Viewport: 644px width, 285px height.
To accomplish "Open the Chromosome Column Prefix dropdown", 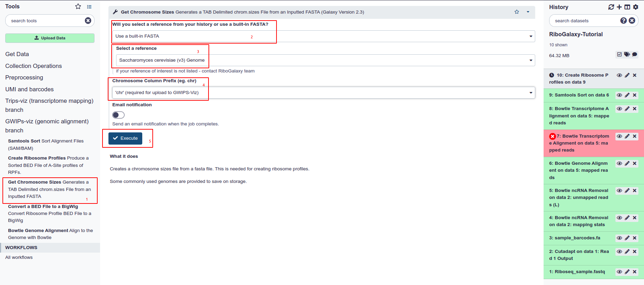I will (324, 93).
